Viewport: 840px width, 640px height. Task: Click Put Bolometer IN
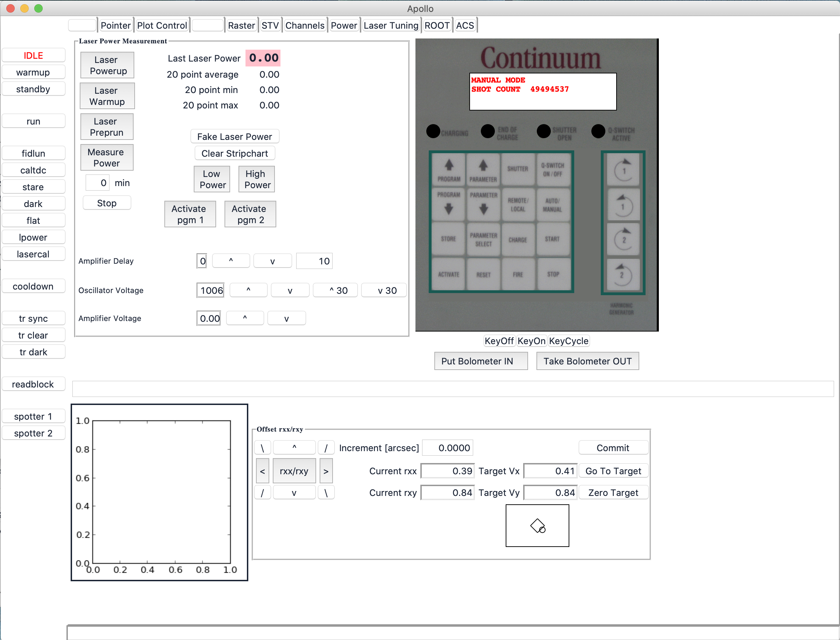point(481,361)
